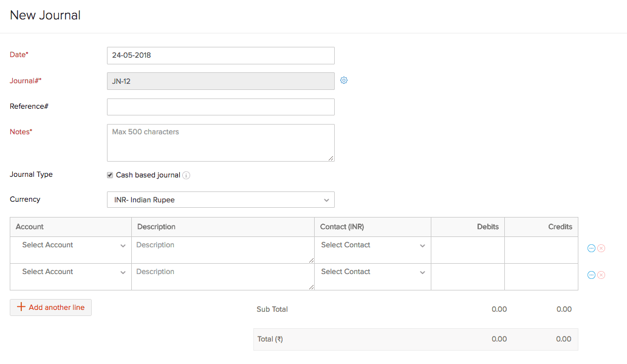The width and height of the screenshot is (627, 364).
Task: Open second row Select Account dropdown
Action: click(x=71, y=272)
